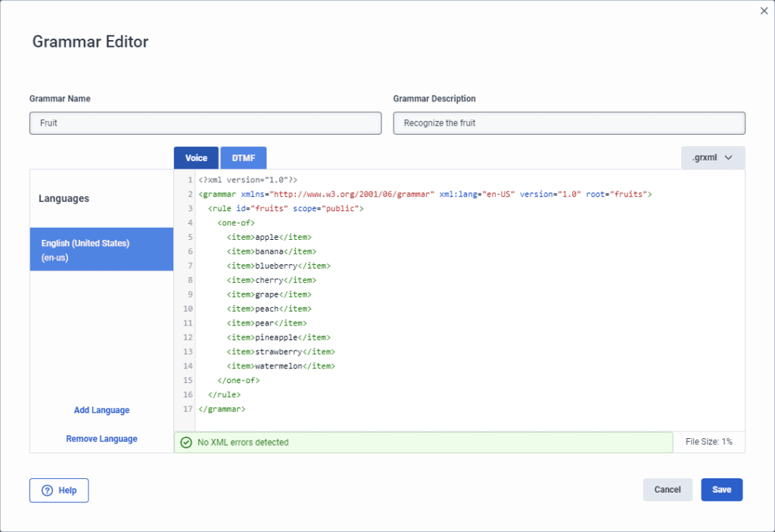Viewport: 775px width, 532px height.
Task: Save the grammar with the Save button
Action: (x=721, y=490)
